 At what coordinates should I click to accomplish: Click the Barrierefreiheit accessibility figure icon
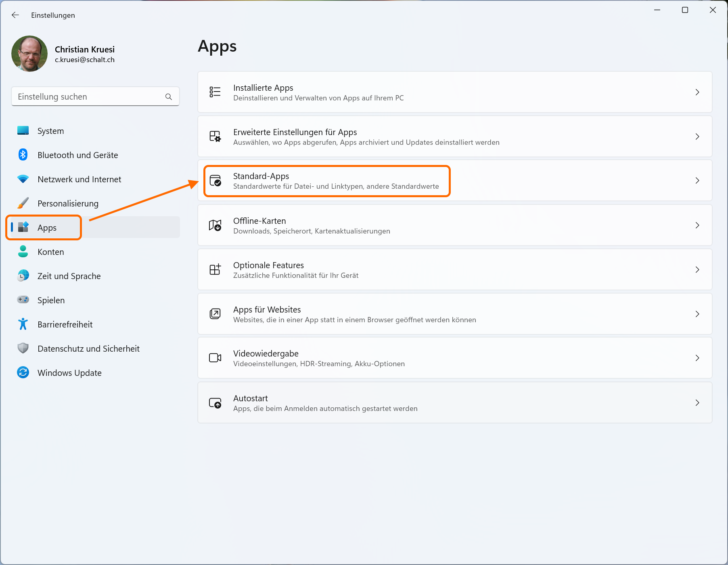point(23,324)
